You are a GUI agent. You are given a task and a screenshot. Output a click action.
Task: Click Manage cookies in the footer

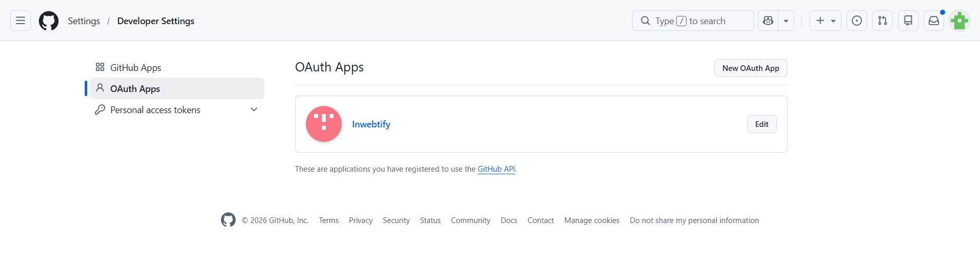pos(592,220)
